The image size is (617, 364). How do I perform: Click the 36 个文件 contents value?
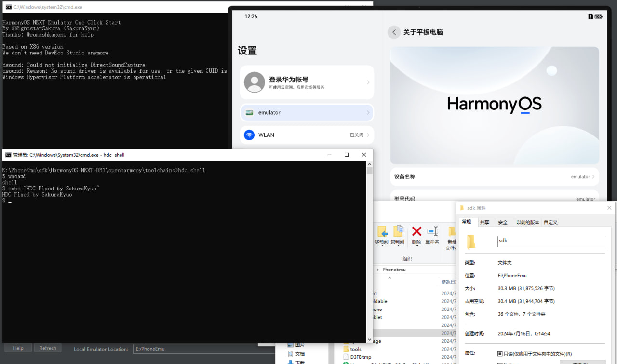pyautogui.click(x=522, y=314)
